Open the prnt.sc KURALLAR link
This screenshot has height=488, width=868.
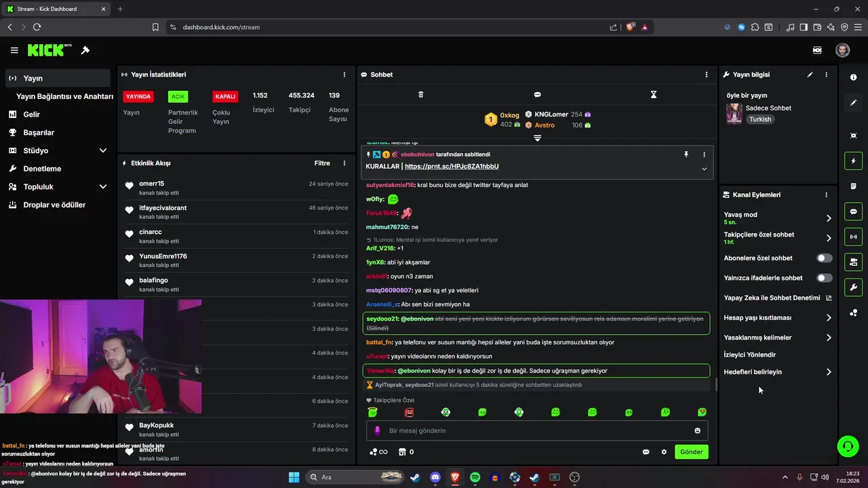452,166
